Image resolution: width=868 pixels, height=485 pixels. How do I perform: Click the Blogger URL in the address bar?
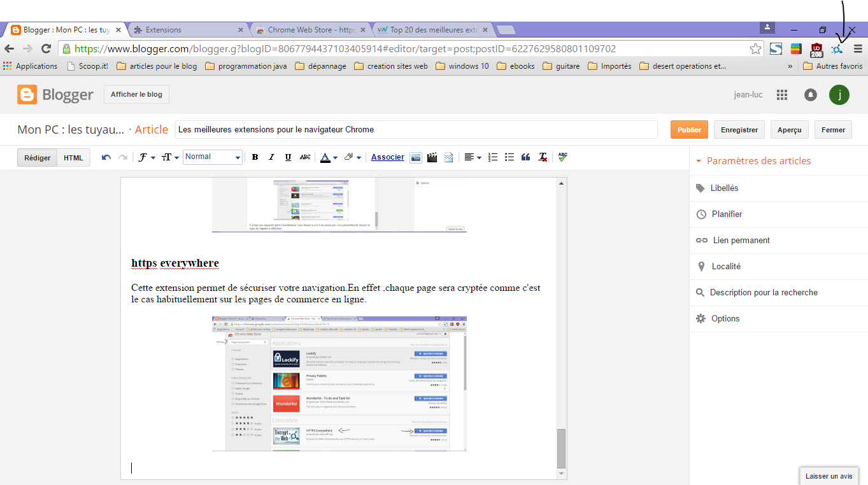(345, 49)
